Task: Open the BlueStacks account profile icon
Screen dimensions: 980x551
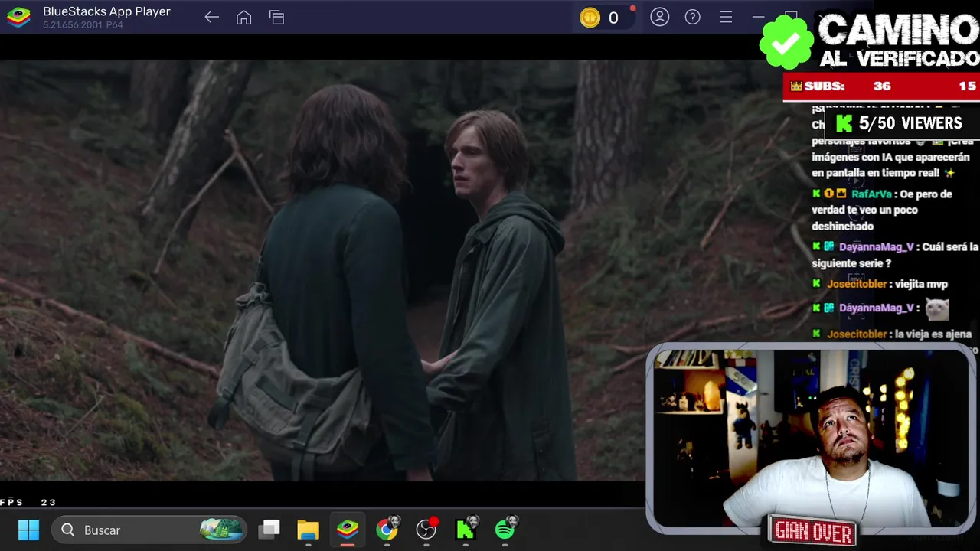Action: [x=660, y=17]
